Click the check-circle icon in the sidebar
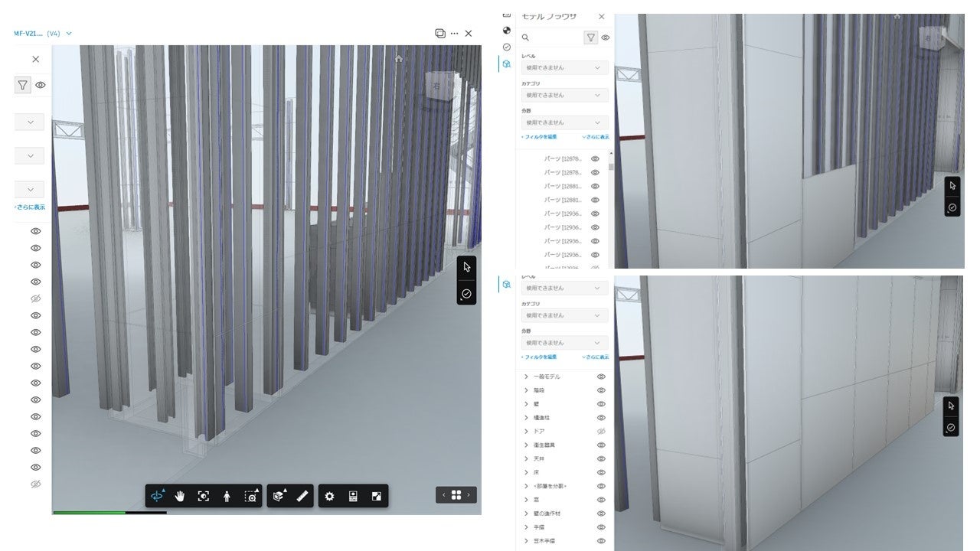 click(x=506, y=47)
